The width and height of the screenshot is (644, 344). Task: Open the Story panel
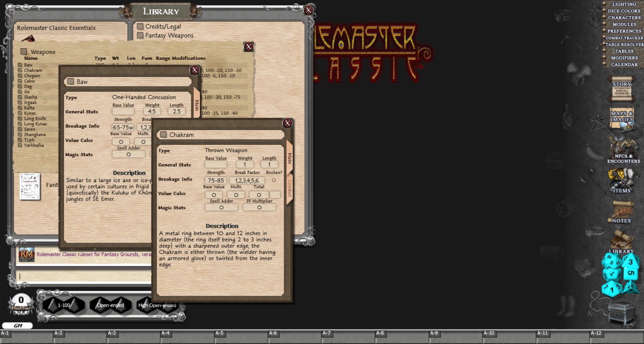(x=622, y=88)
